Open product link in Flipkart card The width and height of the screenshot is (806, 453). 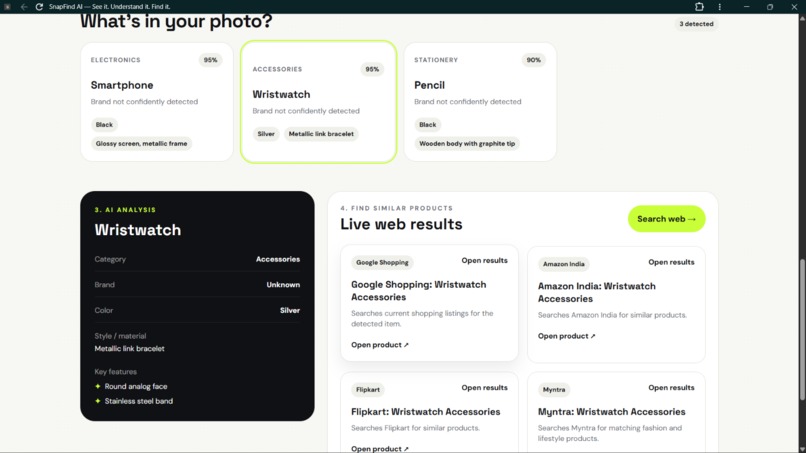click(x=380, y=448)
